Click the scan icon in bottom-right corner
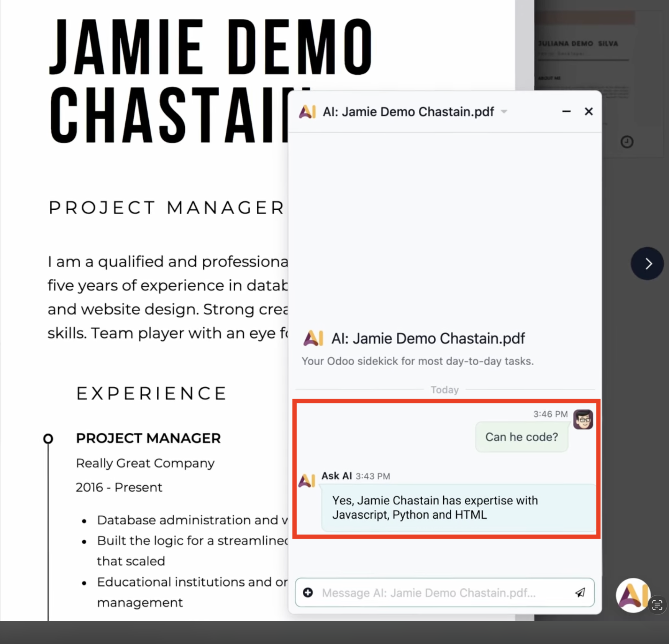The image size is (669, 644). (x=657, y=605)
